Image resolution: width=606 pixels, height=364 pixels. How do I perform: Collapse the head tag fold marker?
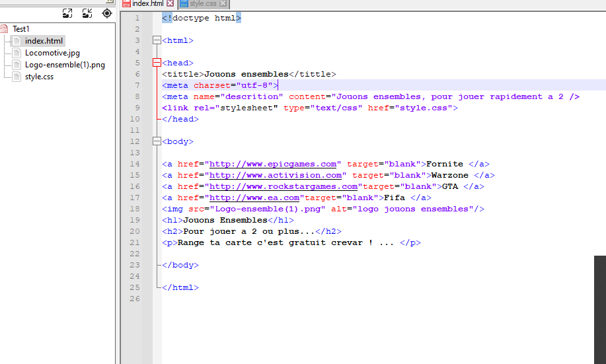(x=157, y=63)
